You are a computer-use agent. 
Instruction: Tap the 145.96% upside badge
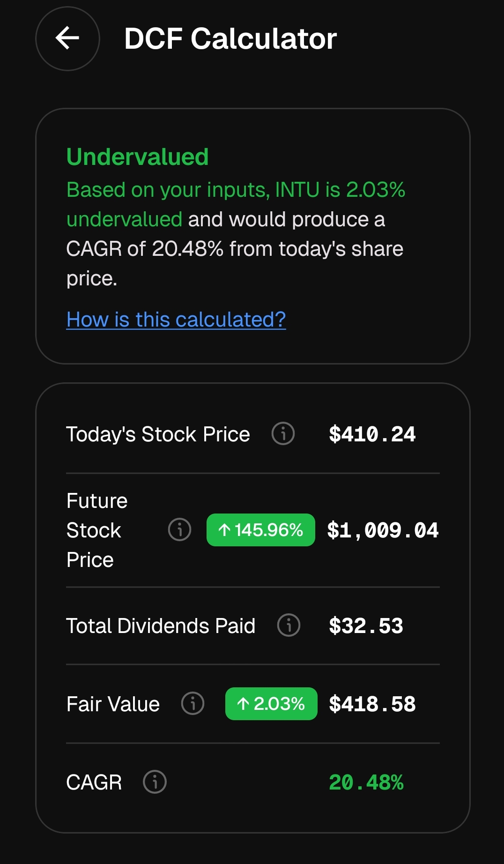(x=260, y=530)
